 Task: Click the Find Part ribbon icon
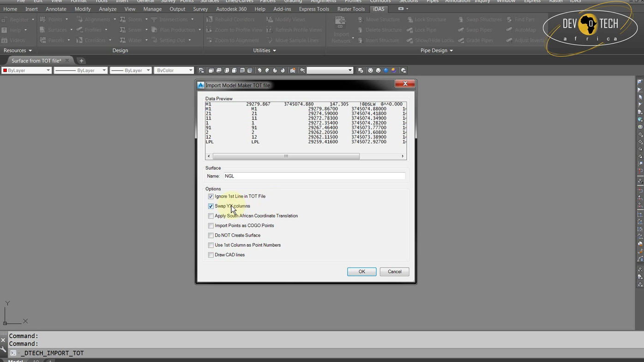coord(510,19)
